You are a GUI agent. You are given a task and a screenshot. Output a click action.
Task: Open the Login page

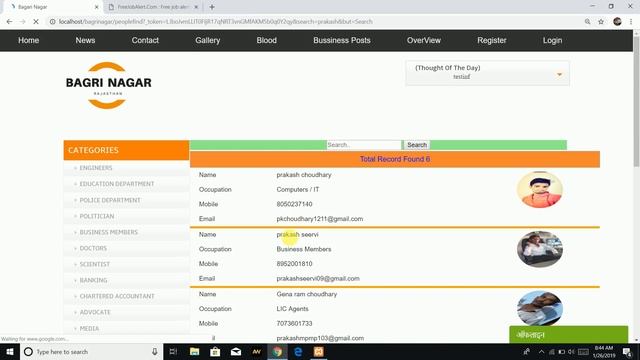[552, 40]
